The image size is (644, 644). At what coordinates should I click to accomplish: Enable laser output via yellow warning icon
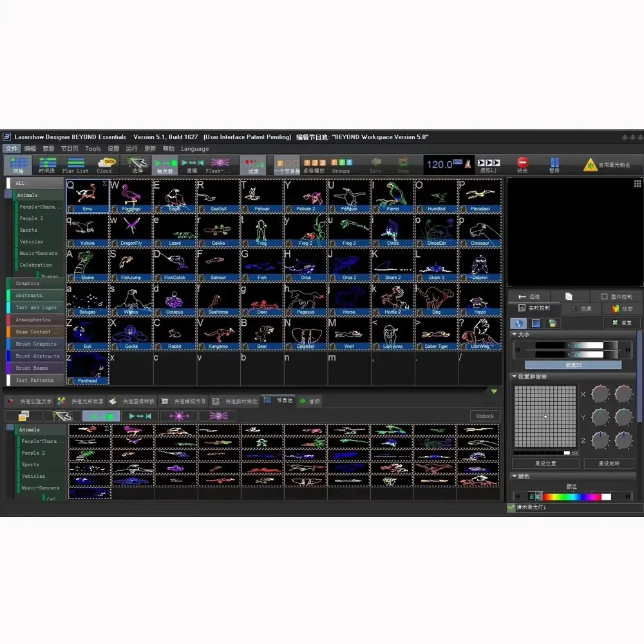click(x=591, y=164)
